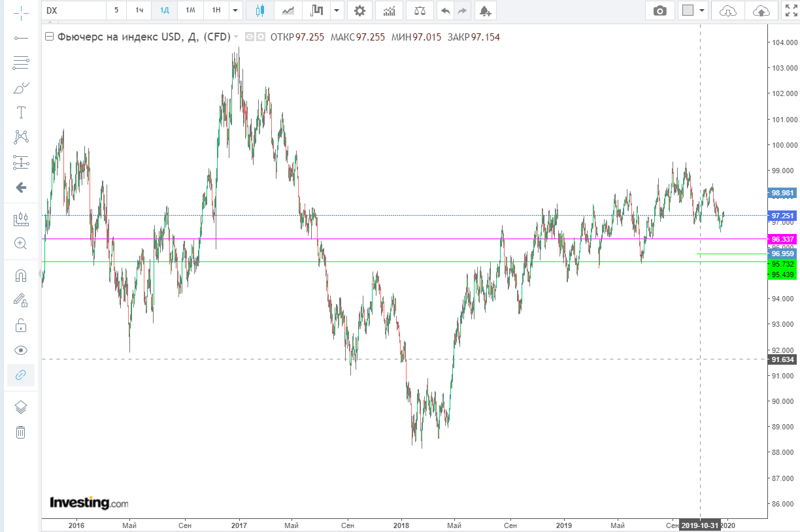Switch to the 1М monthly interval
Viewport: 800px width, 532px height.
(190, 10)
